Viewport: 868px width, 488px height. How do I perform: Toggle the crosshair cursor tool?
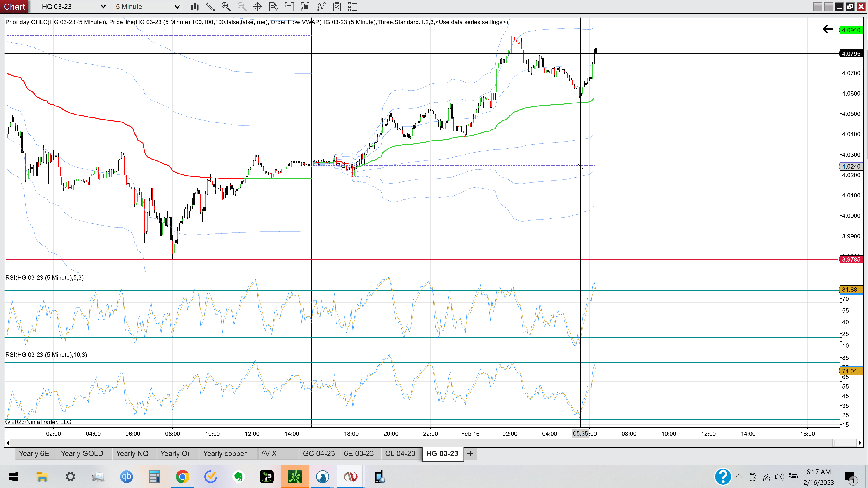258,7
